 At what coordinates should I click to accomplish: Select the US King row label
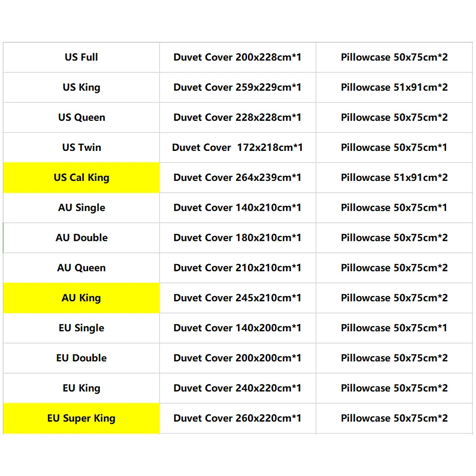pyautogui.click(x=81, y=88)
